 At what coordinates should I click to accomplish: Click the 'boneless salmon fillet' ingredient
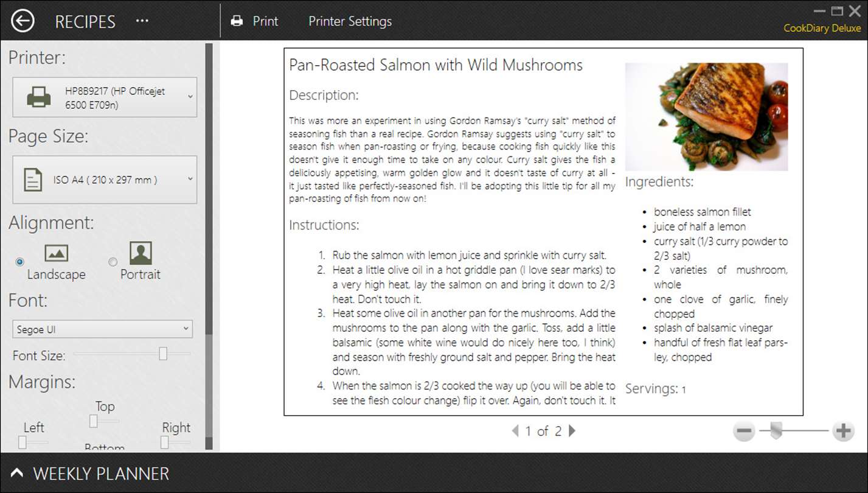pos(703,212)
